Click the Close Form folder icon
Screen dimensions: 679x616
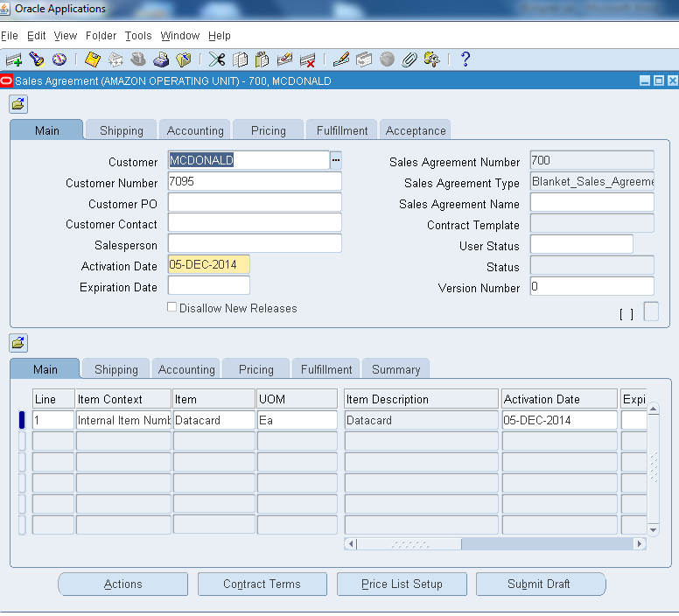point(184,59)
